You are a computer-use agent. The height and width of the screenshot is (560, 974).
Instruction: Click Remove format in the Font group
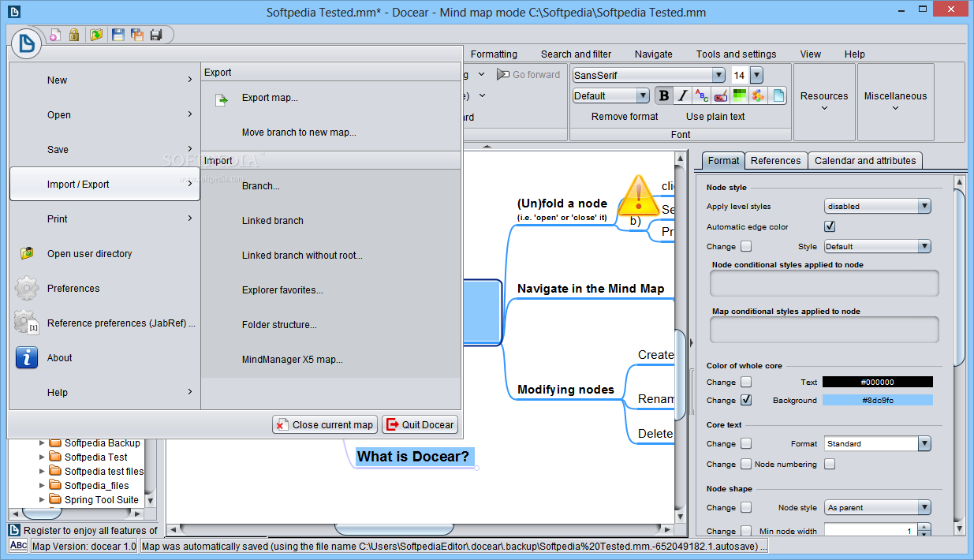click(x=625, y=117)
